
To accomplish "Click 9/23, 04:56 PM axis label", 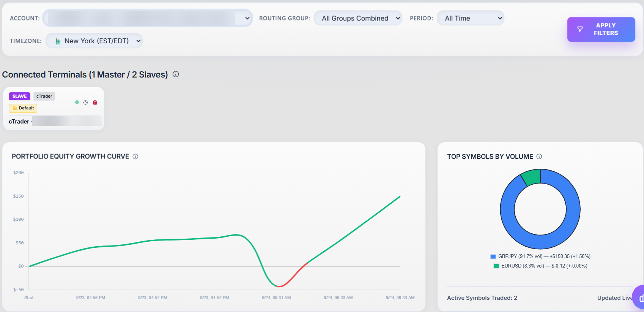I will [91, 298].
